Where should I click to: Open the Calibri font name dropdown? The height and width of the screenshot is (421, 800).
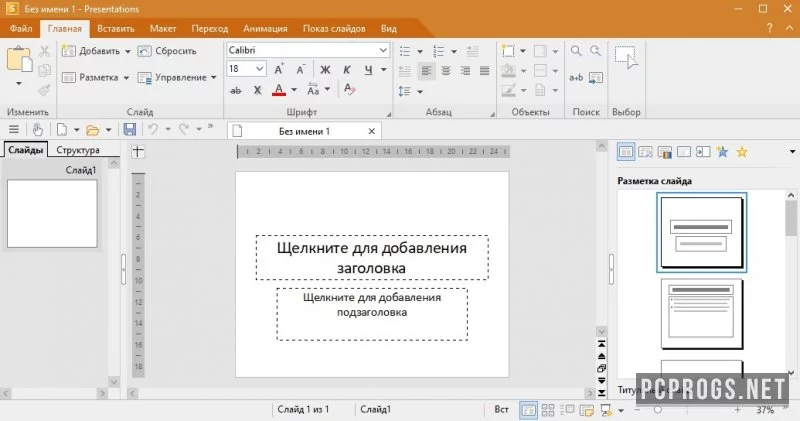(383, 50)
